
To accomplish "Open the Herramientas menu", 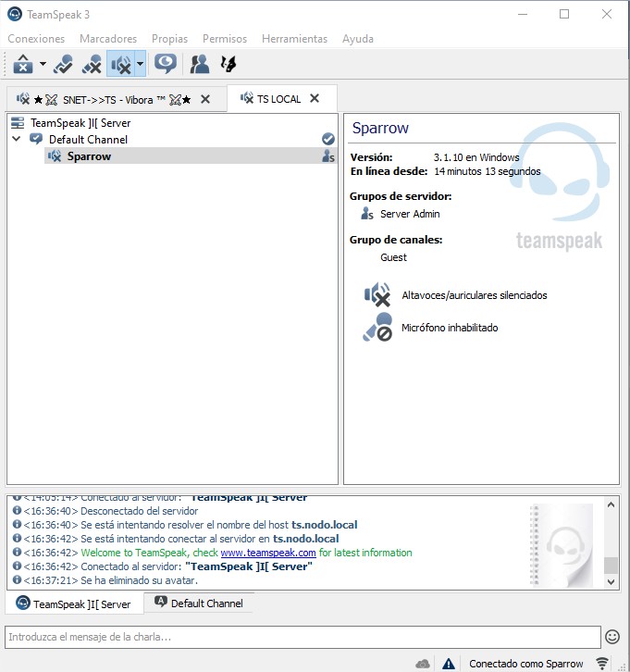I will [294, 39].
